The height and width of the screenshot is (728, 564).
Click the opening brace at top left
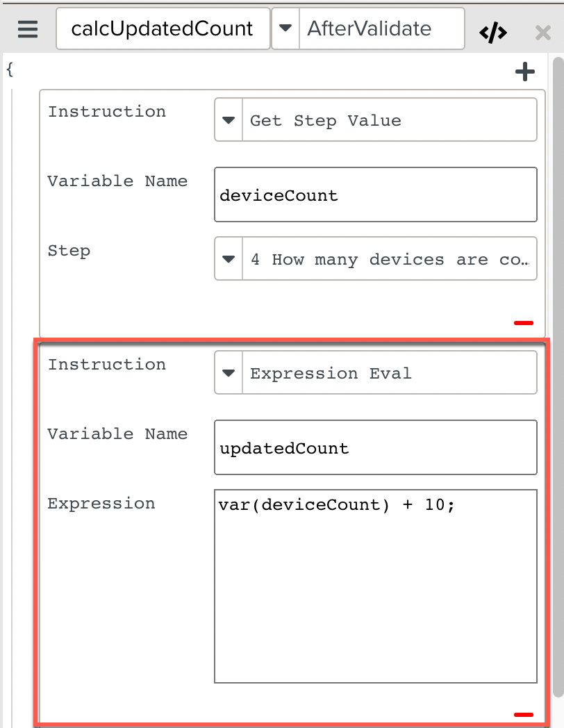(9, 69)
